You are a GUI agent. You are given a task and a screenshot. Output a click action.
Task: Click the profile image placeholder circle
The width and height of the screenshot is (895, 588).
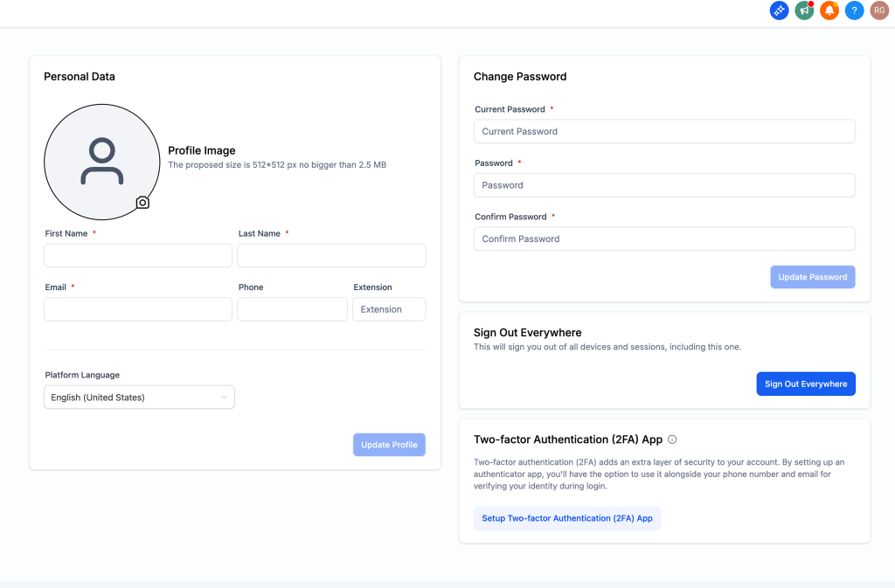[102, 162]
